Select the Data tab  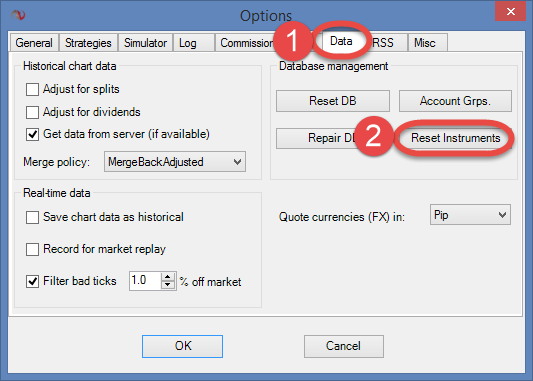click(341, 41)
